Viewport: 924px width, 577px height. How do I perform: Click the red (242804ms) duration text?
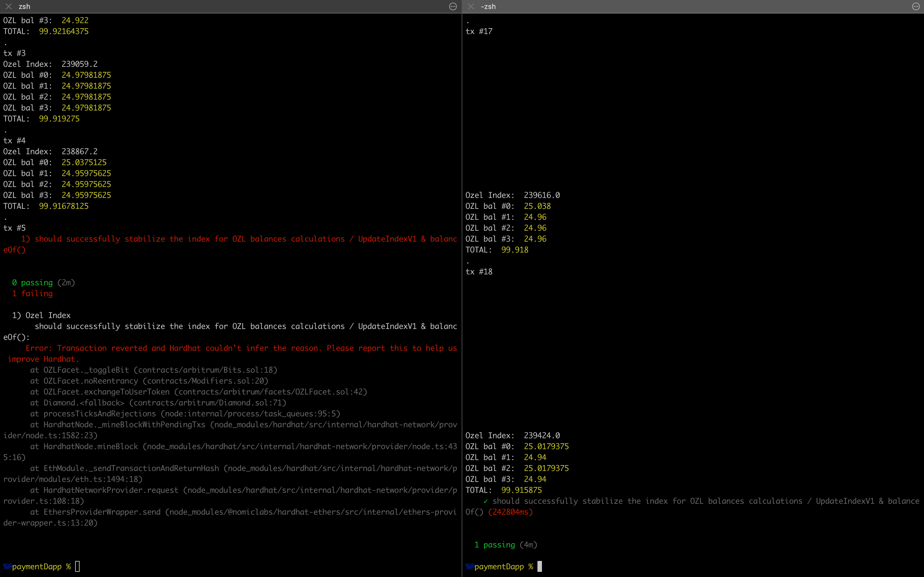[x=510, y=512]
